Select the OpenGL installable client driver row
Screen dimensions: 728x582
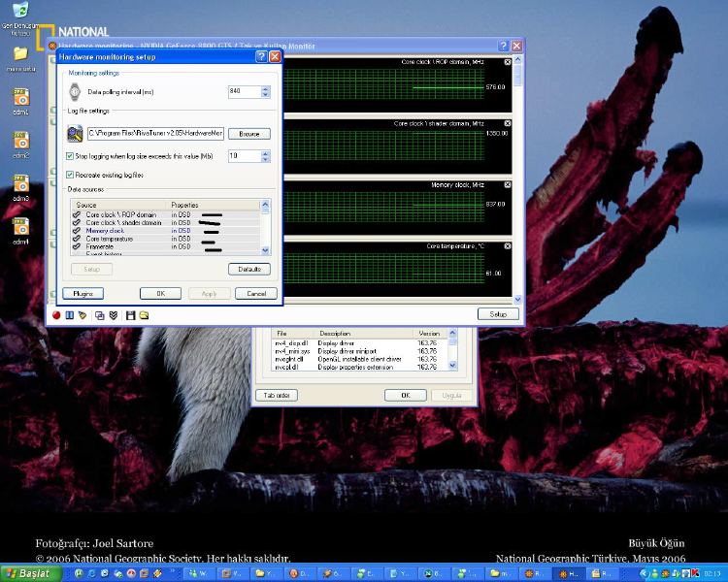pos(360,359)
